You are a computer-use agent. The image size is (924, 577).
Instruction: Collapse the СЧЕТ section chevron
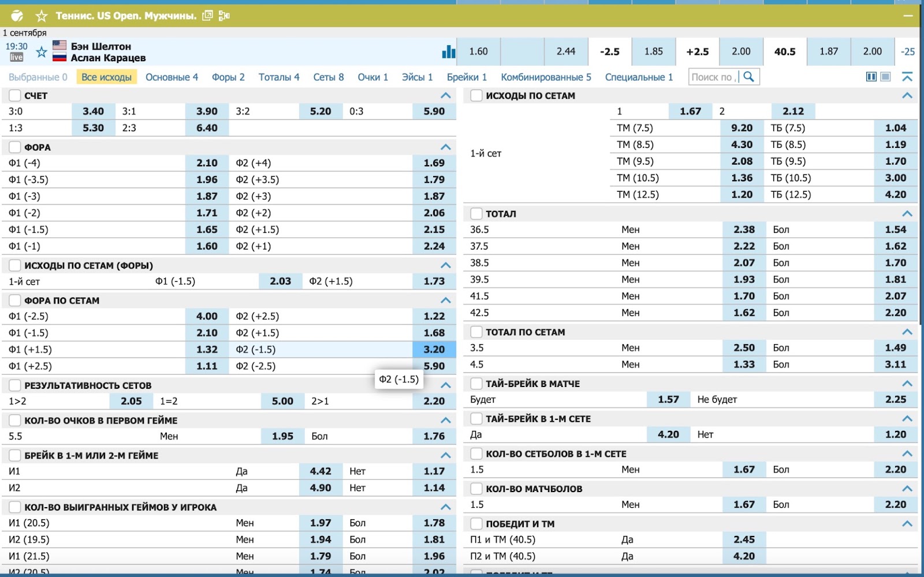tap(446, 95)
